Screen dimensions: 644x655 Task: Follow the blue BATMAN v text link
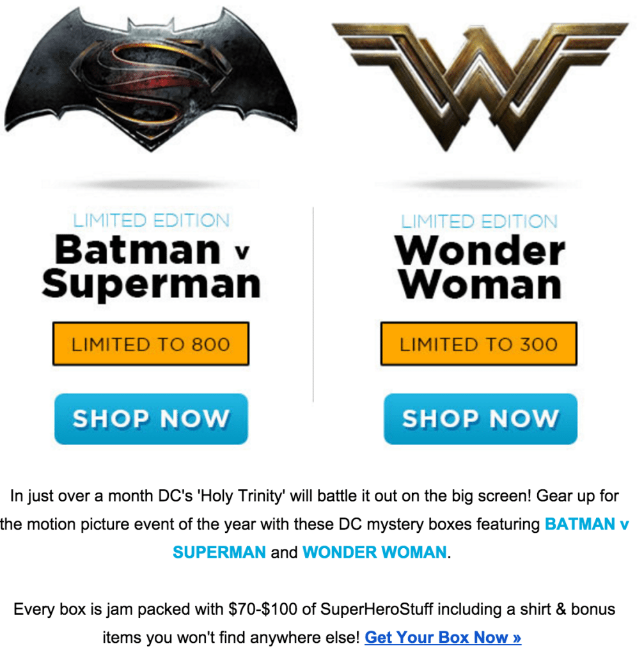click(x=587, y=524)
